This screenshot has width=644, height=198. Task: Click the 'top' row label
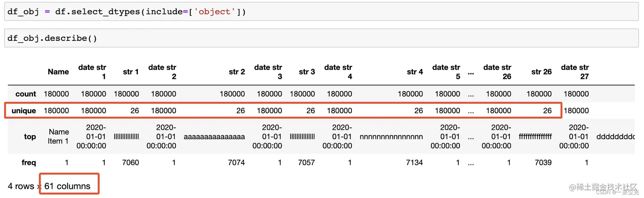(30, 136)
